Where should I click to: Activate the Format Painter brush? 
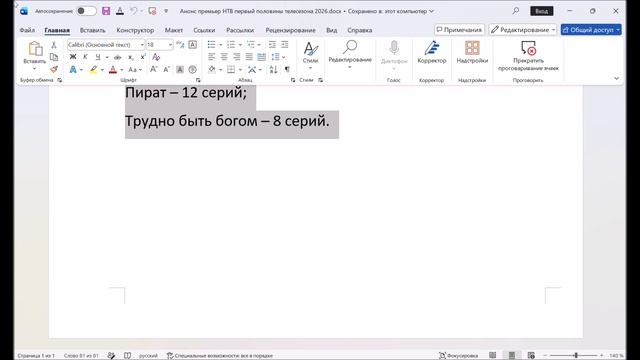click(x=53, y=70)
